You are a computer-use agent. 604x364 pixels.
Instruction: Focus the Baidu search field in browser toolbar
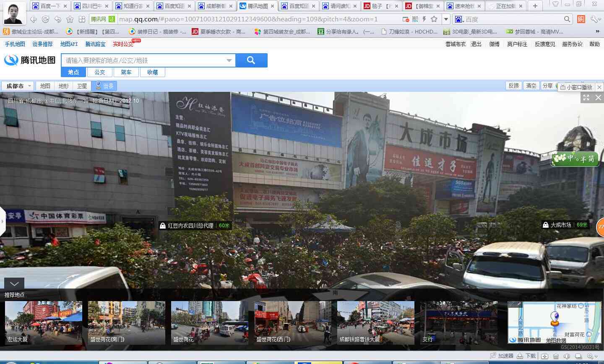coord(512,19)
